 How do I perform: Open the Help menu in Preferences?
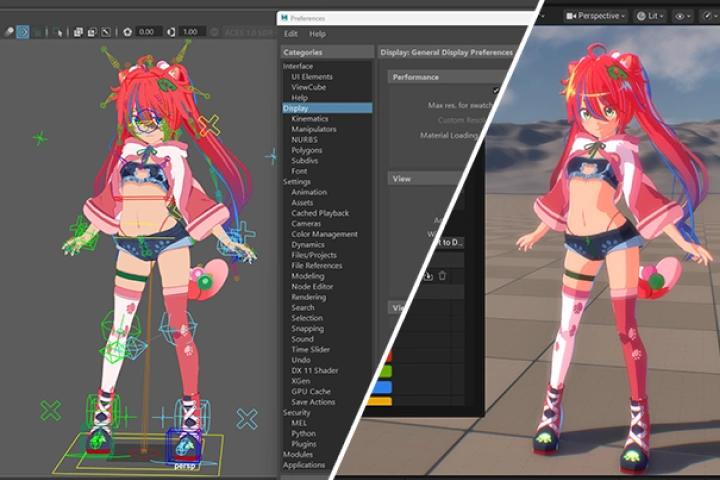point(317,34)
